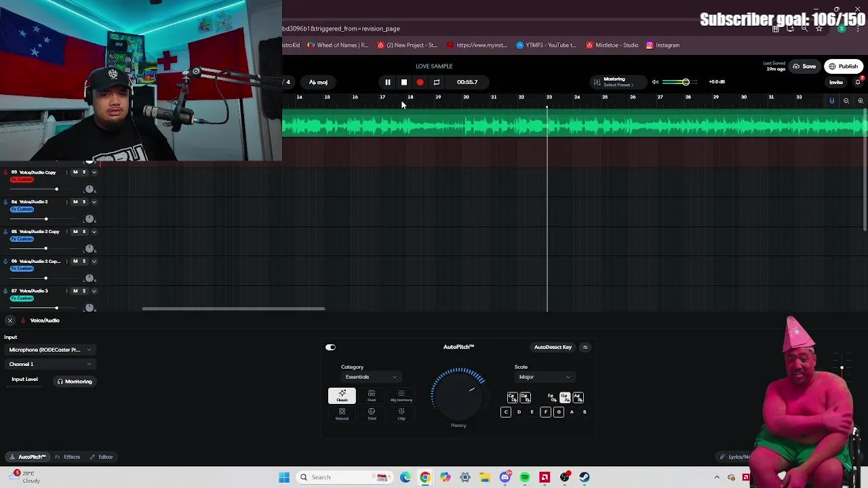Open the Fx Effects tab at the bottom

click(67, 457)
